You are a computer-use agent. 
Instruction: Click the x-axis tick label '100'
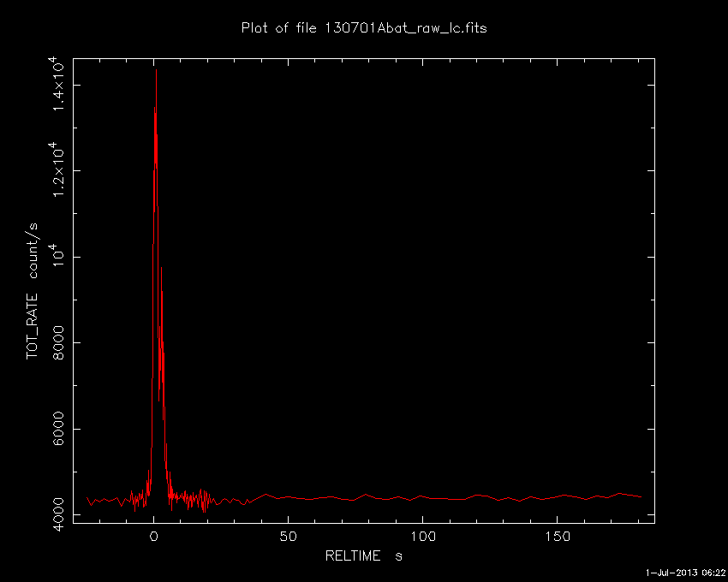(422, 537)
